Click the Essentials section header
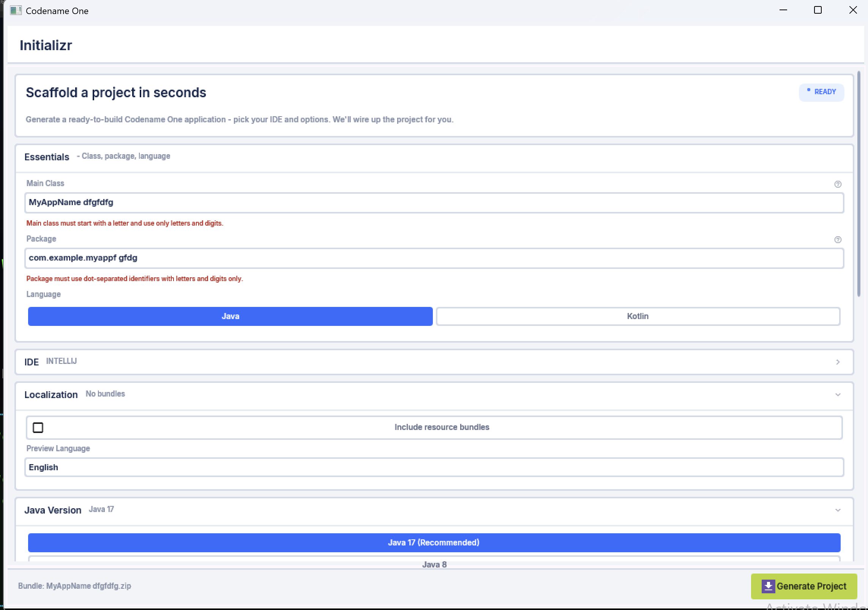Image resolution: width=868 pixels, height=610 pixels. (434, 158)
